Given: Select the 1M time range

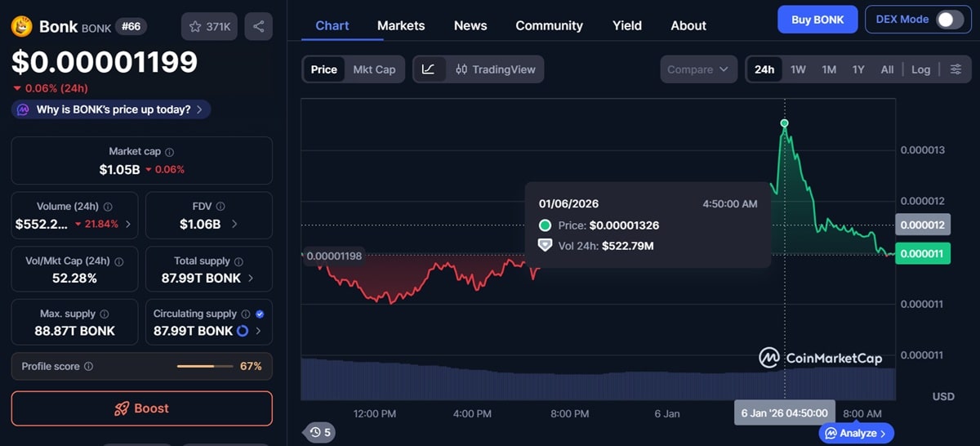Looking at the screenshot, I should coord(829,69).
